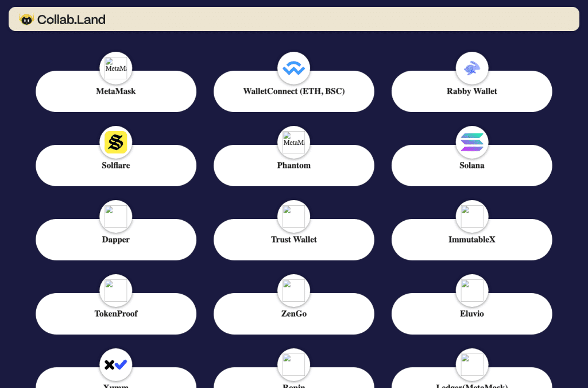588x388 pixels.
Task: Select the Eluvio label
Action: pyautogui.click(x=472, y=314)
